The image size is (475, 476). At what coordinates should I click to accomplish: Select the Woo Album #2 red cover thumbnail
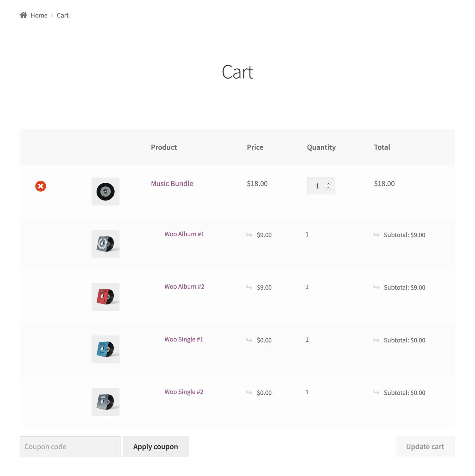[105, 297]
